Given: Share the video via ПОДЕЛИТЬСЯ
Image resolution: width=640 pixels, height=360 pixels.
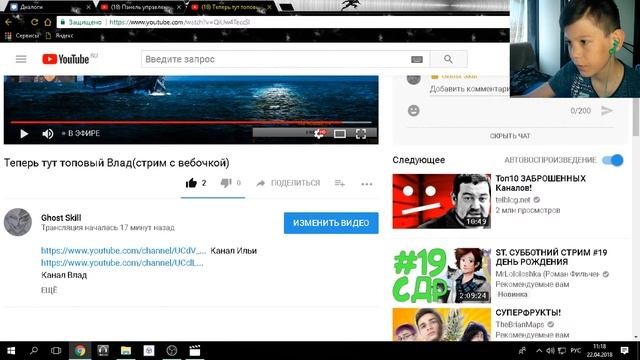Looking at the screenshot, I should (288, 183).
